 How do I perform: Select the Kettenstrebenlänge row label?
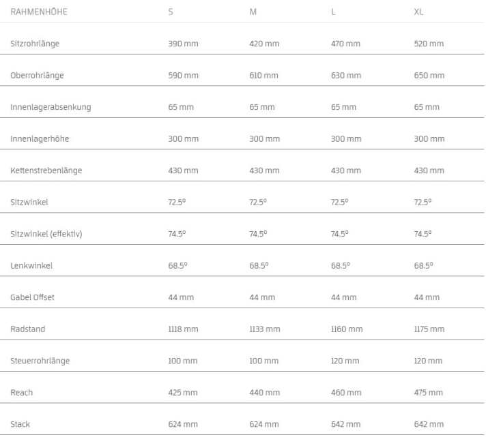(x=46, y=170)
